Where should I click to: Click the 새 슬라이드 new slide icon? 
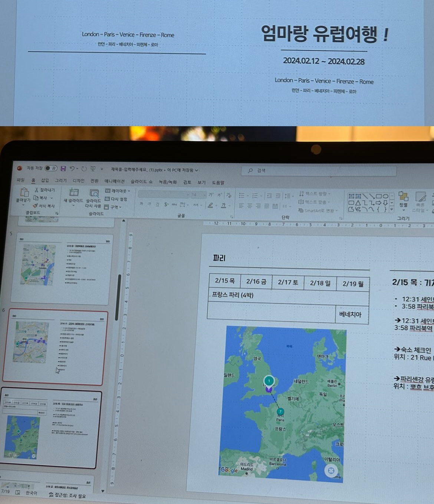(x=74, y=192)
